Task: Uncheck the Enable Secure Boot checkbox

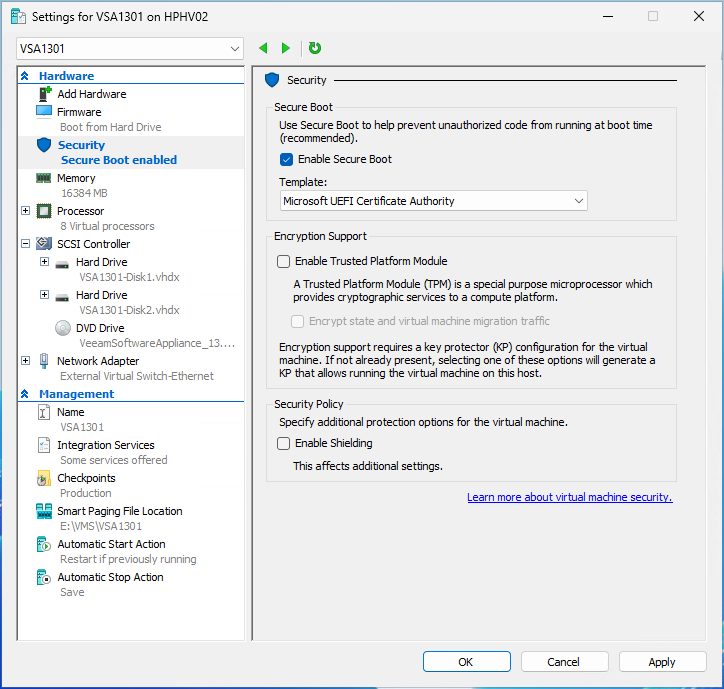Action: point(286,159)
